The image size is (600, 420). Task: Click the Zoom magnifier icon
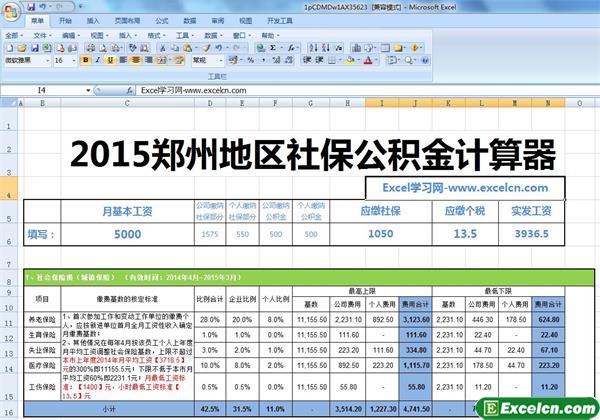tap(408, 60)
